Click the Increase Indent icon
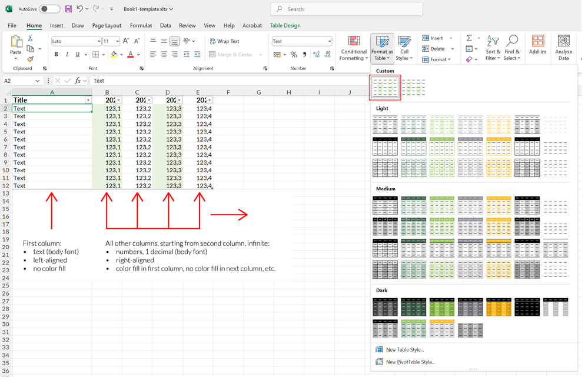 pos(197,54)
